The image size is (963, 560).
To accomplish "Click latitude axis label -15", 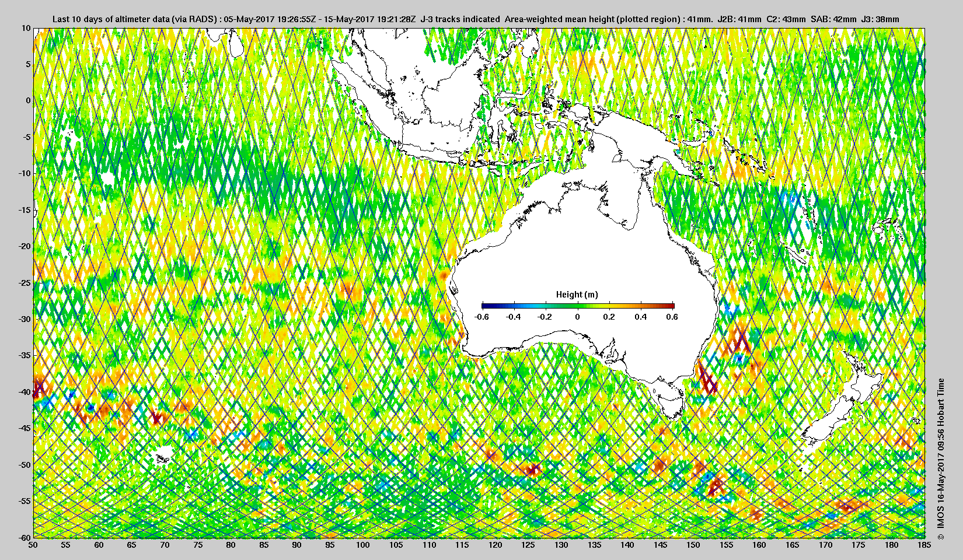I will [24, 210].
